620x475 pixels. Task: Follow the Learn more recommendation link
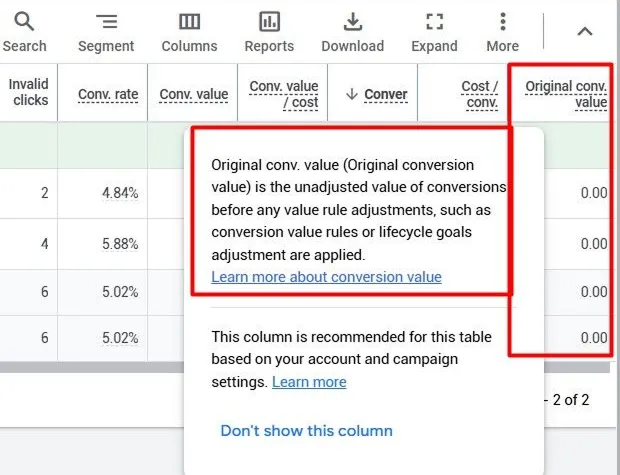[x=309, y=382]
